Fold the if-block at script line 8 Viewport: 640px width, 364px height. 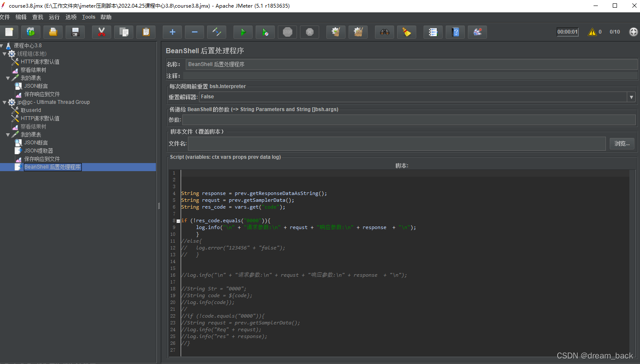click(178, 221)
